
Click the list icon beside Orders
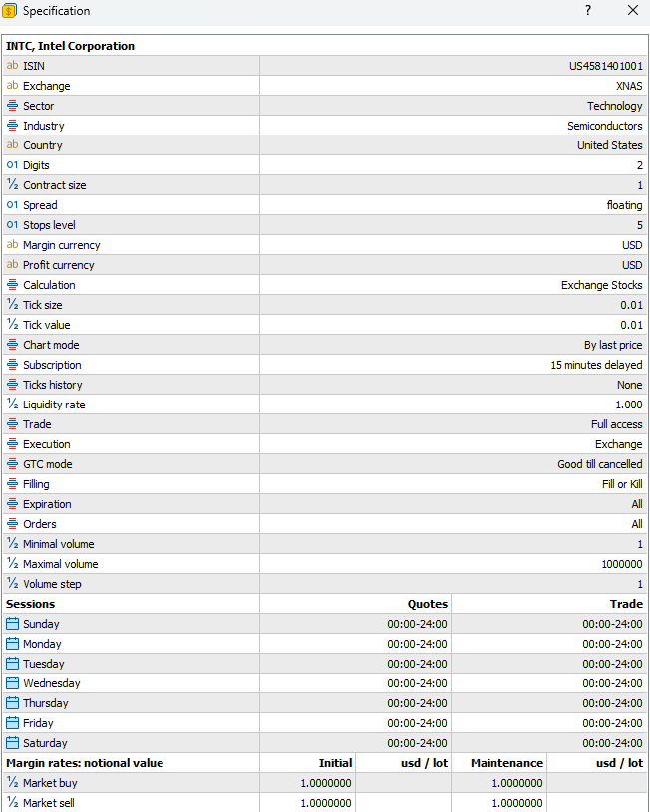(12, 524)
